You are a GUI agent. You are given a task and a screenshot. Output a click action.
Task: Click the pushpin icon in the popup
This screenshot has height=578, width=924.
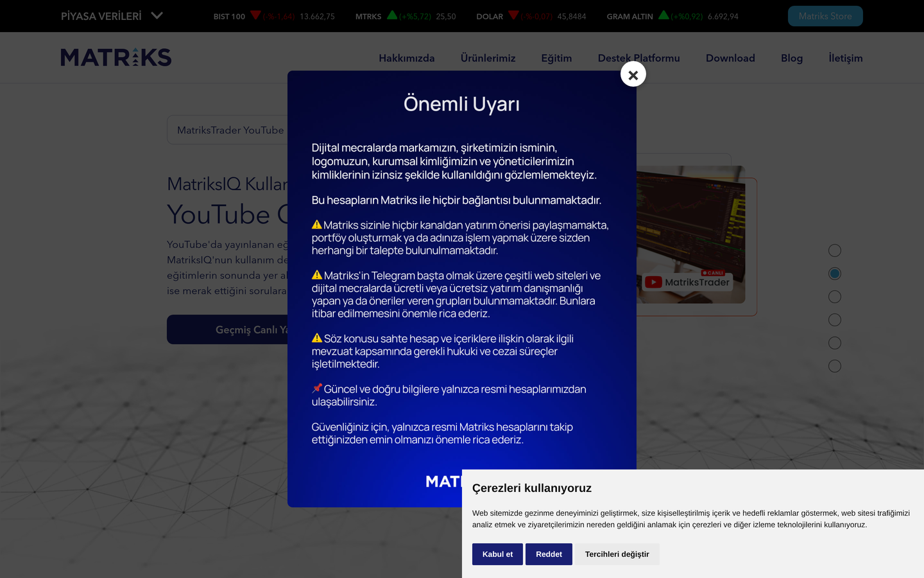[x=317, y=389]
